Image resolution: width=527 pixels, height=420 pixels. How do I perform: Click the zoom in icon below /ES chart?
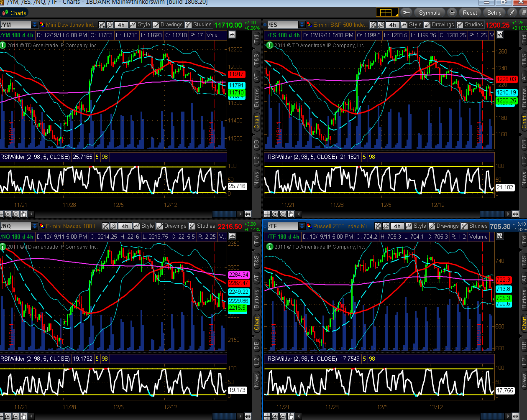click(275, 214)
